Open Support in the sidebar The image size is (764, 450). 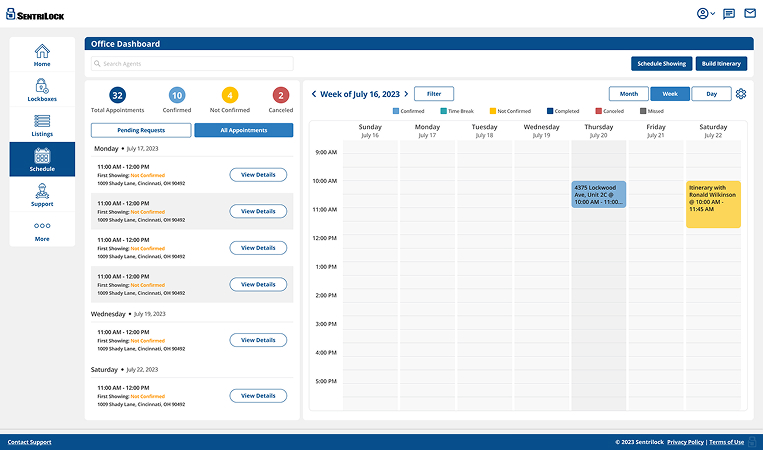click(x=42, y=194)
